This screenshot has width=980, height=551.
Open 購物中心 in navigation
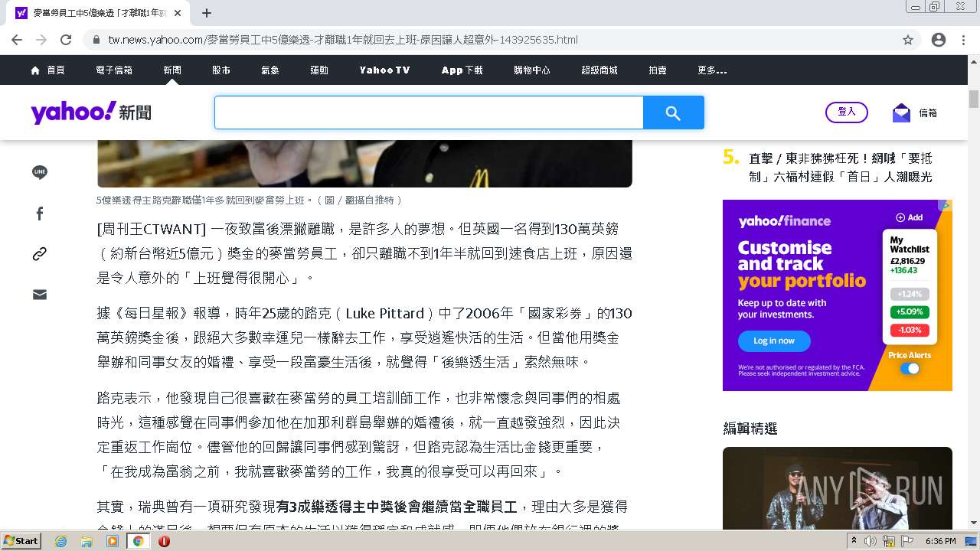[x=532, y=70]
